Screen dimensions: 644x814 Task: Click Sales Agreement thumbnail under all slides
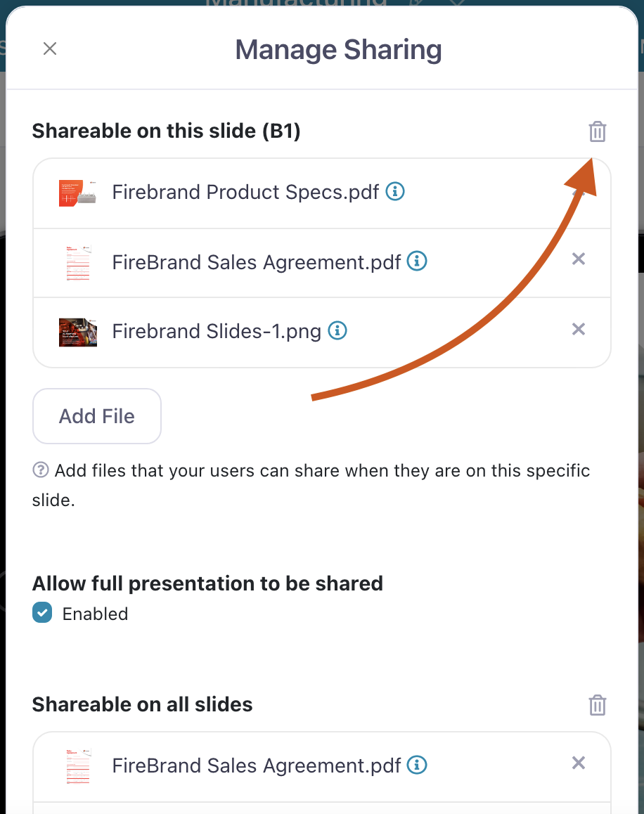(77, 765)
